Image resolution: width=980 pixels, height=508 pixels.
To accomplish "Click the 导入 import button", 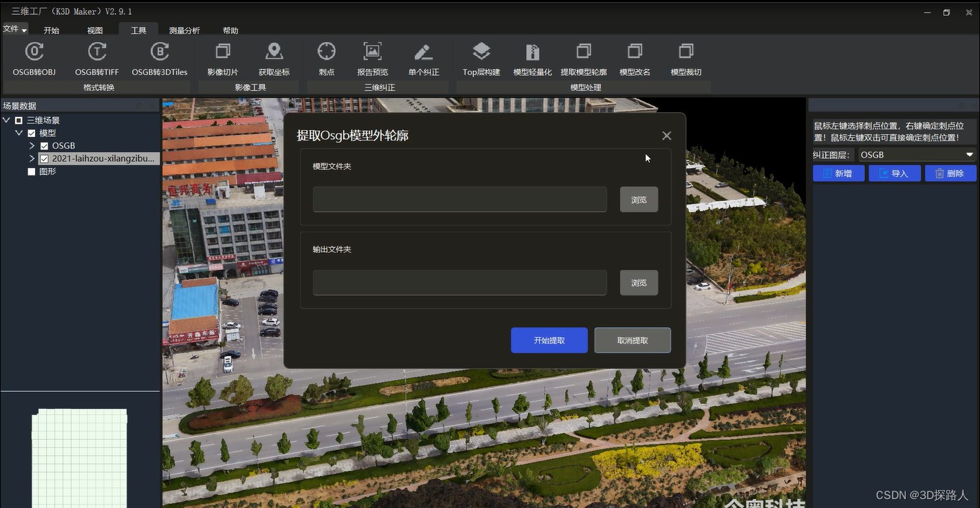I will pos(895,173).
